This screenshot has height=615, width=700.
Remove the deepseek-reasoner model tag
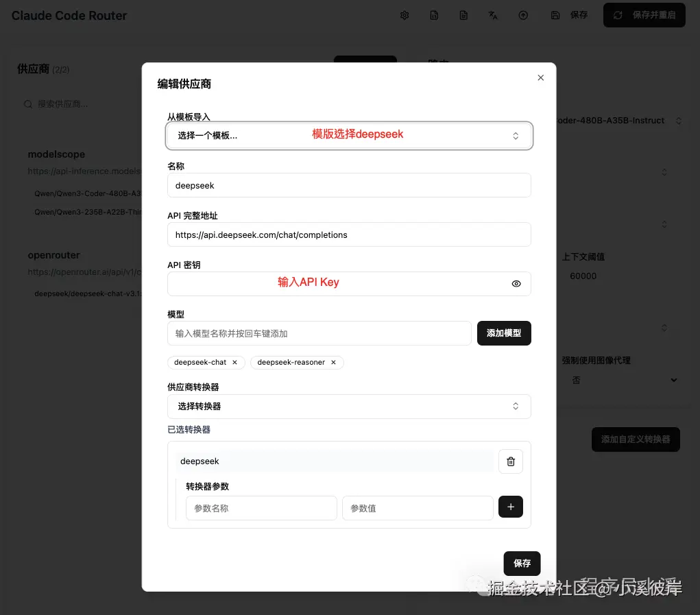333,362
